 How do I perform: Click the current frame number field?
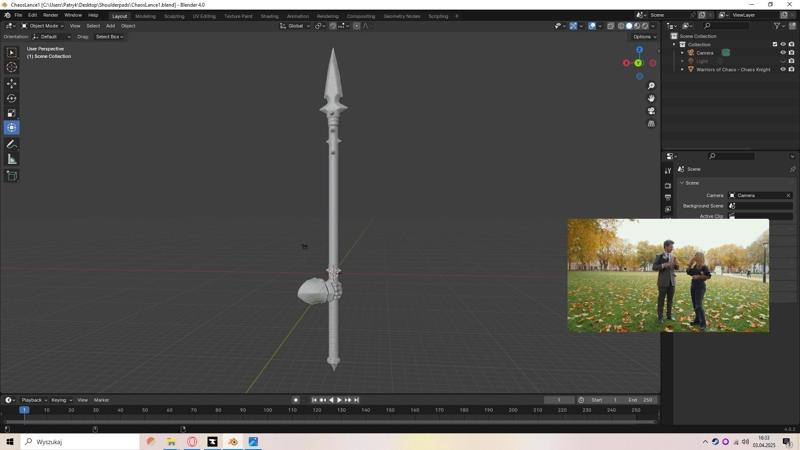coord(559,400)
